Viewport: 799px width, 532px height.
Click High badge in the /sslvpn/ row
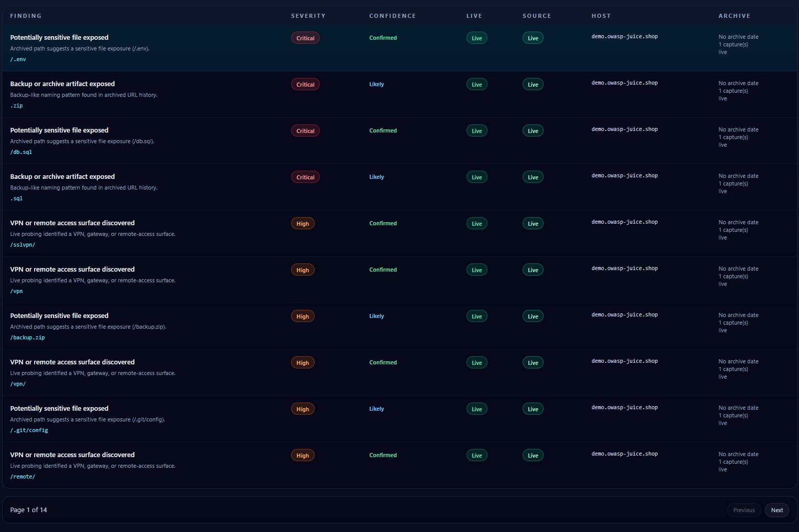tap(303, 224)
